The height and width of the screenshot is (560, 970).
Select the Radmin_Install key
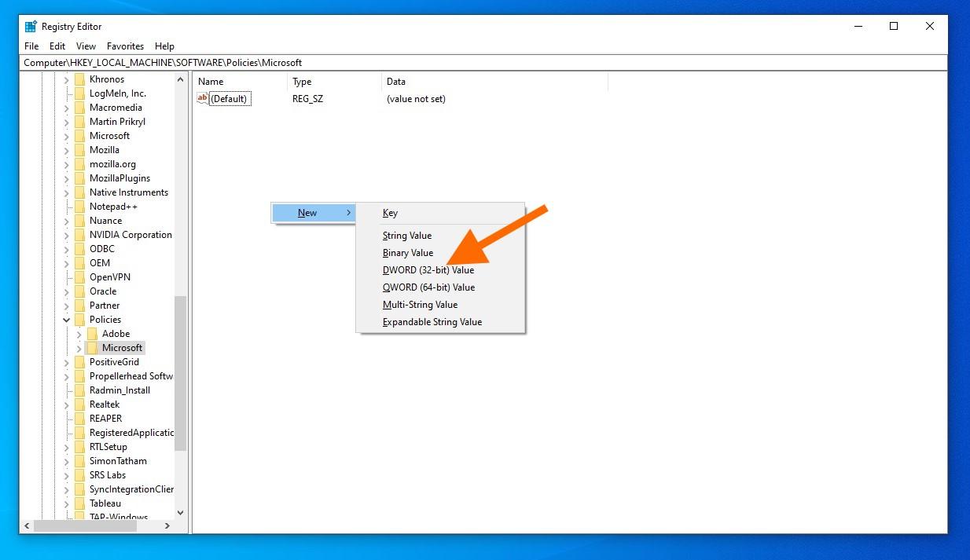pos(119,390)
